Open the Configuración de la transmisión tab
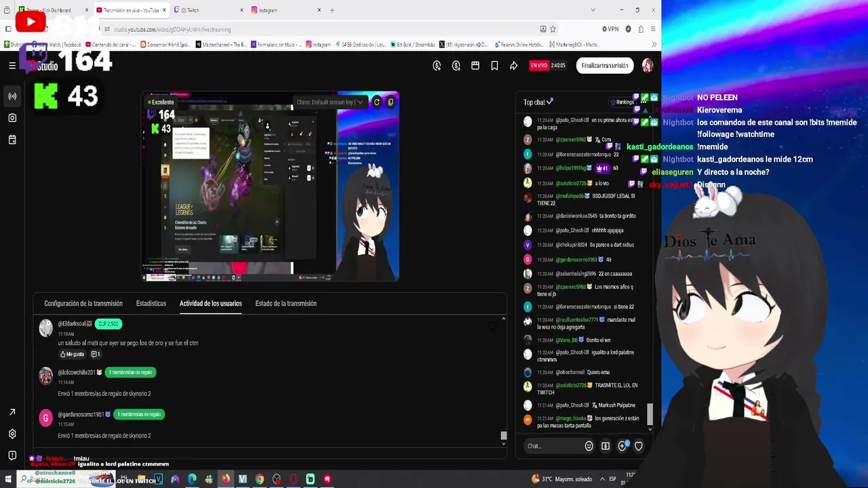The width and height of the screenshot is (868, 488). click(83, 304)
